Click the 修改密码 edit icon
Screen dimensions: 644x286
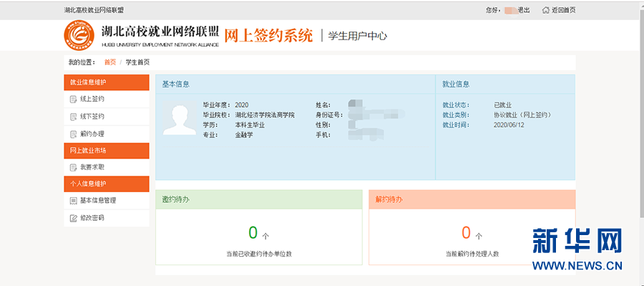(x=74, y=218)
